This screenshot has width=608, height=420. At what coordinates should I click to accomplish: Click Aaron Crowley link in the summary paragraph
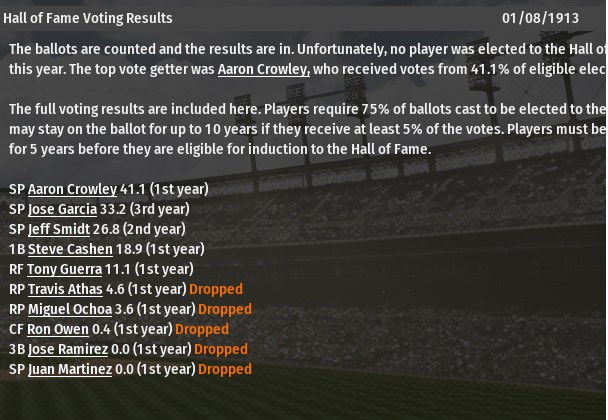point(263,69)
